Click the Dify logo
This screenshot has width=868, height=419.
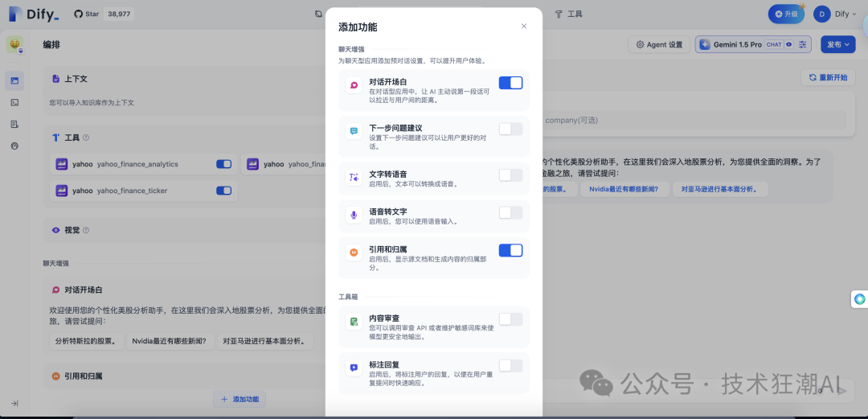[x=33, y=14]
